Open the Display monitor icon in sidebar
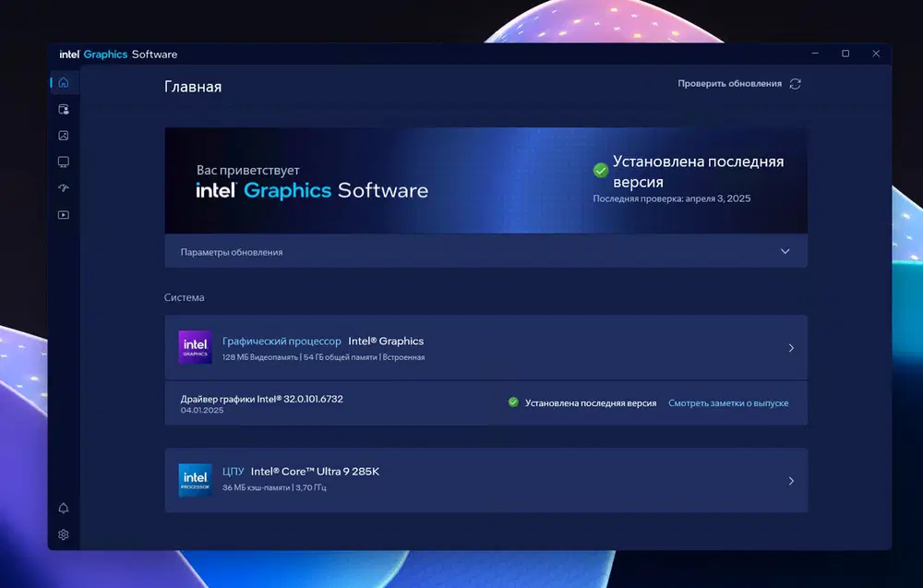This screenshot has height=588, width=923. coord(64,162)
